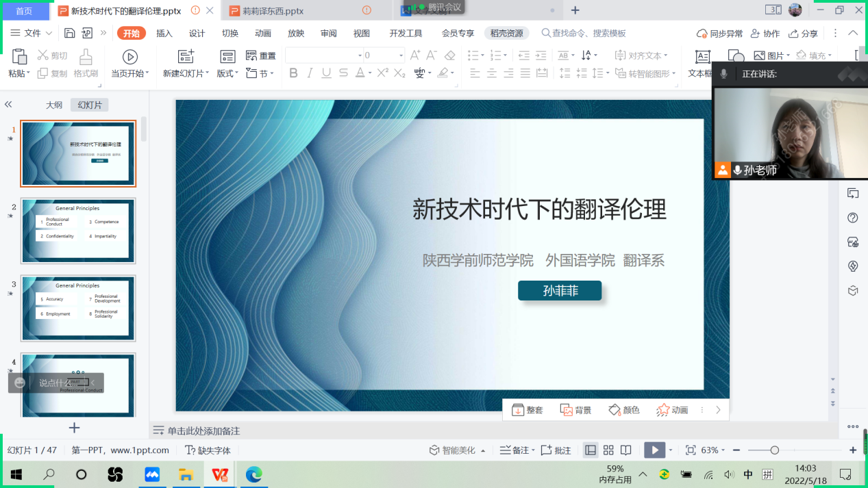Click the fit-slide-to-window icon
The width and height of the screenshot is (868, 488).
(x=691, y=450)
